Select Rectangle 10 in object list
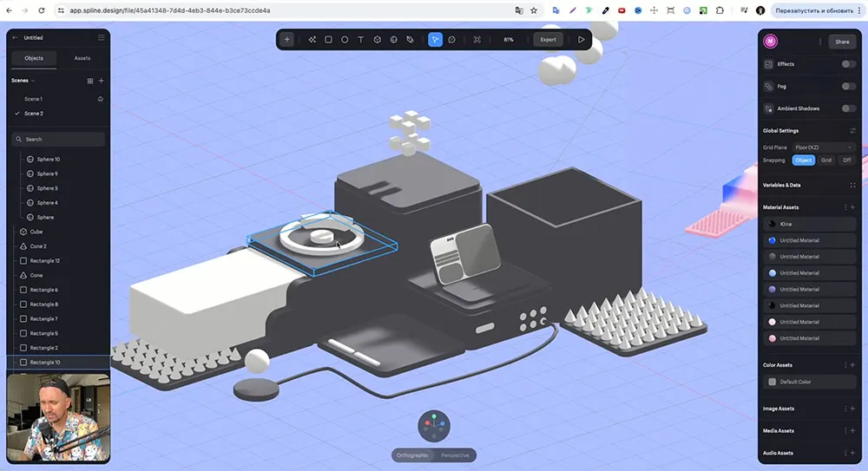 [45, 363]
